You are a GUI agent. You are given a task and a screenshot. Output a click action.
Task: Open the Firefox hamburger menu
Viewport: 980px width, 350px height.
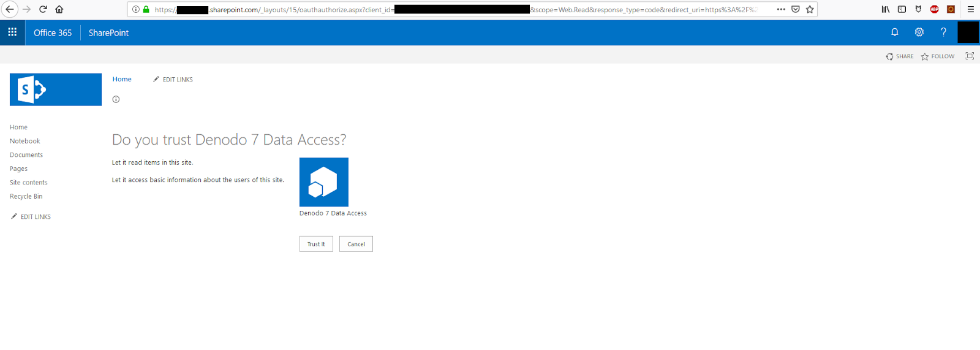coord(971,9)
